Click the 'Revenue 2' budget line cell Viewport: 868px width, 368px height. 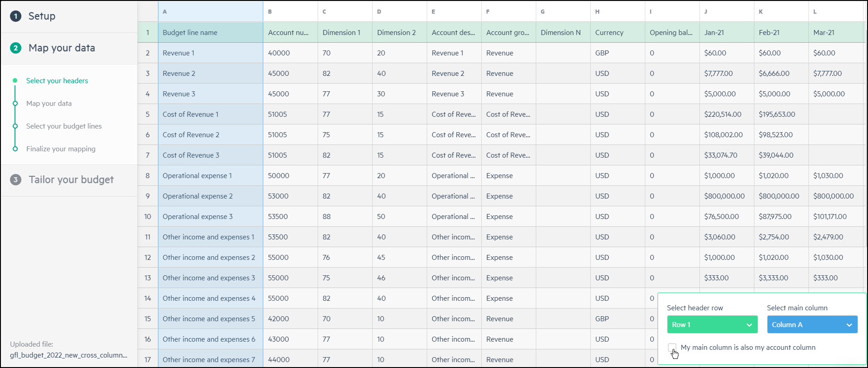[210, 73]
